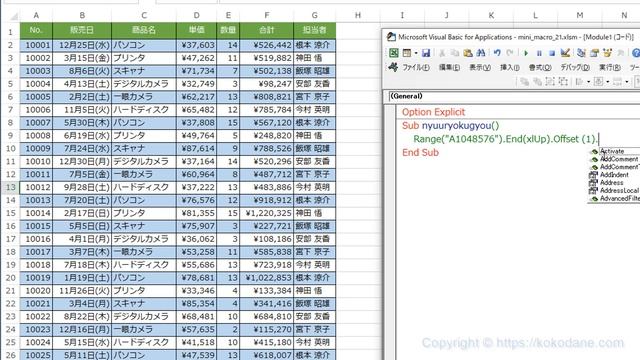Click the Range("A1048576") code line

pyautogui.click(x=505, y=139)
